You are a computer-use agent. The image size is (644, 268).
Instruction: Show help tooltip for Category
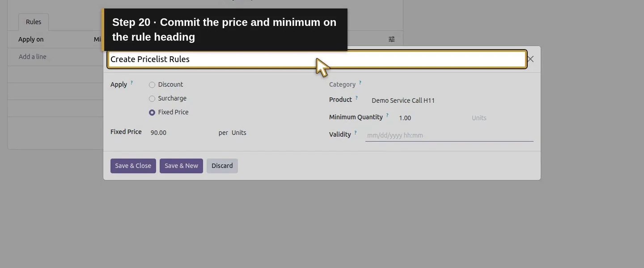click(x=360, y=83)
